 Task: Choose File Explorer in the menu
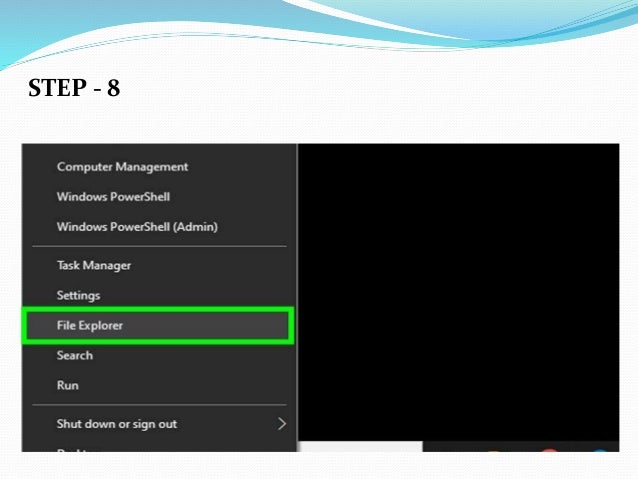coord(158,326)
